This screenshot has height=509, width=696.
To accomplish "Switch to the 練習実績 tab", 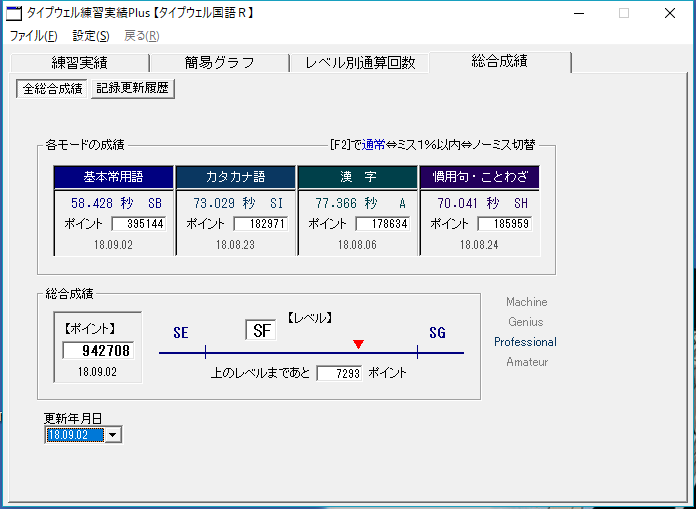I will coord(79,63).
